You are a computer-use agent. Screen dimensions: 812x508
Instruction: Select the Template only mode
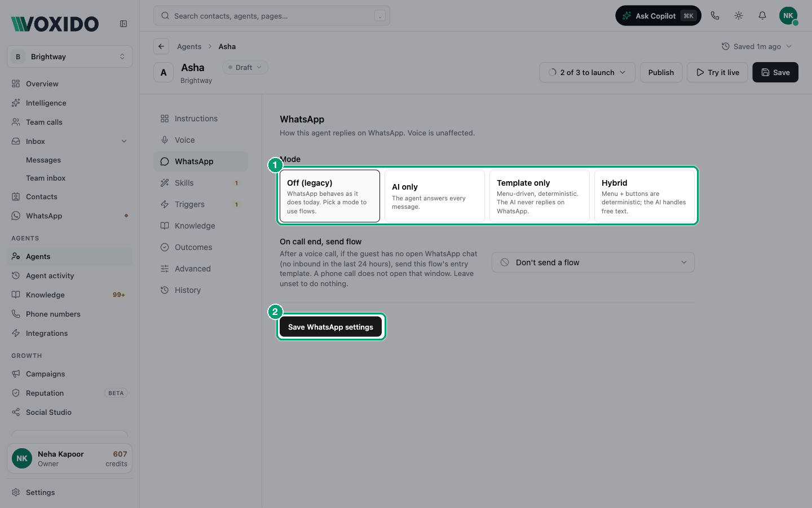(x=540, y=196)
